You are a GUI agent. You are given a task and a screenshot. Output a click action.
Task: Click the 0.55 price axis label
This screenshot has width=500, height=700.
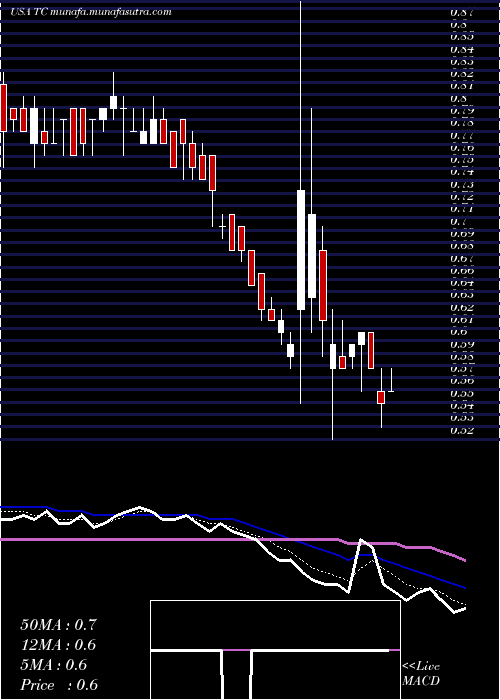click(461, 393)
